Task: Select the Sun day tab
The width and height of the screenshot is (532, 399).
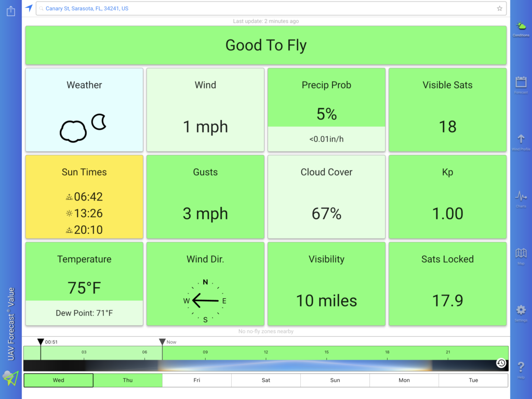Action: pos(335,380)
